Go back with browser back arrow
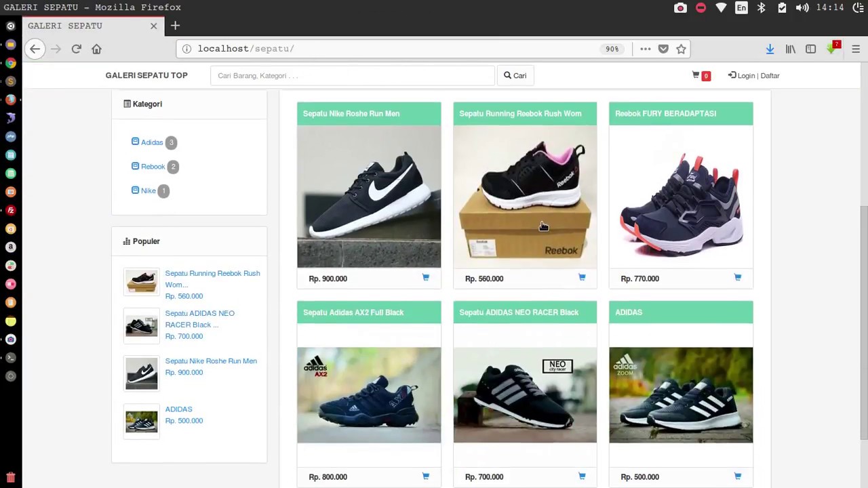This screenshot has height=488, width=868. 35,49
